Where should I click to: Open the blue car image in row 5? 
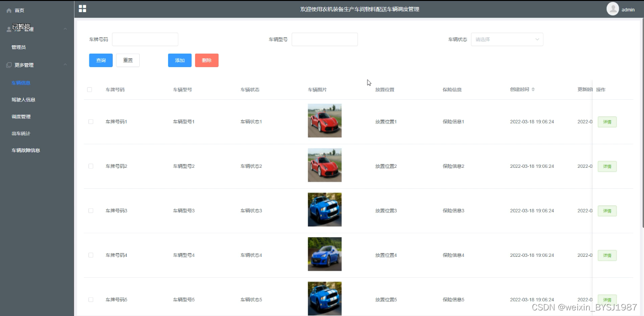click(x=325, y=299)
